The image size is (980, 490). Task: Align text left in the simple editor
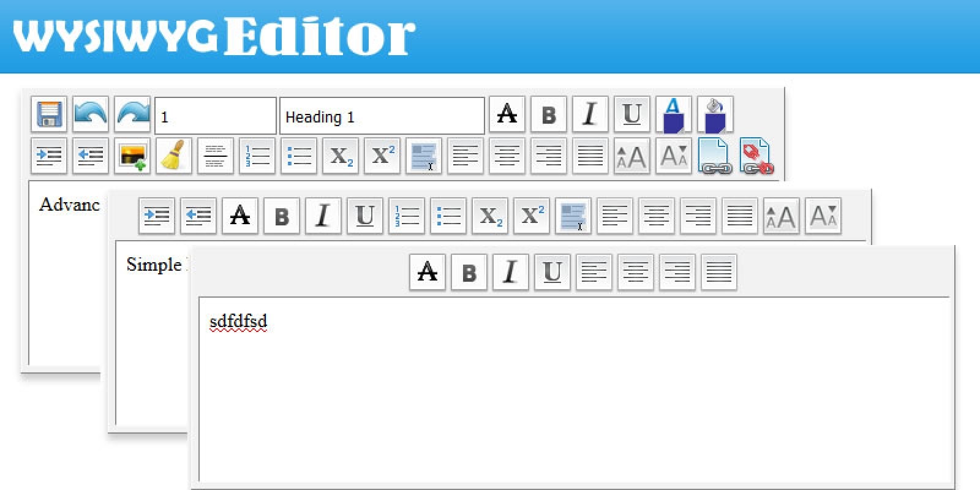click(x=615, y=216)
